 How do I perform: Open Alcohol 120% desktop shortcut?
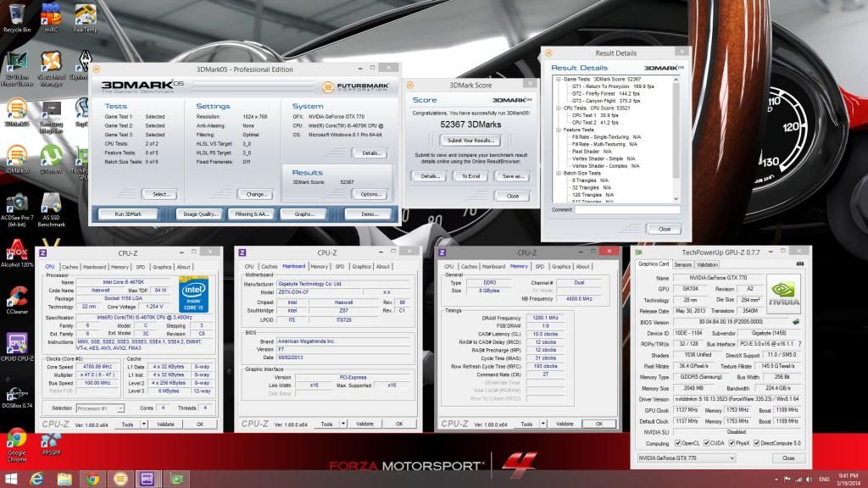[17, 253]
